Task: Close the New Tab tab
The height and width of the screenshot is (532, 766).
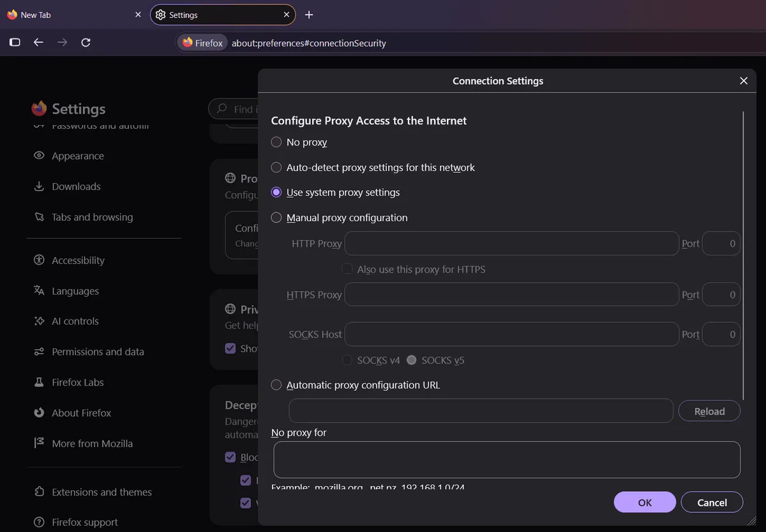Action: click(x=138, y=15)
